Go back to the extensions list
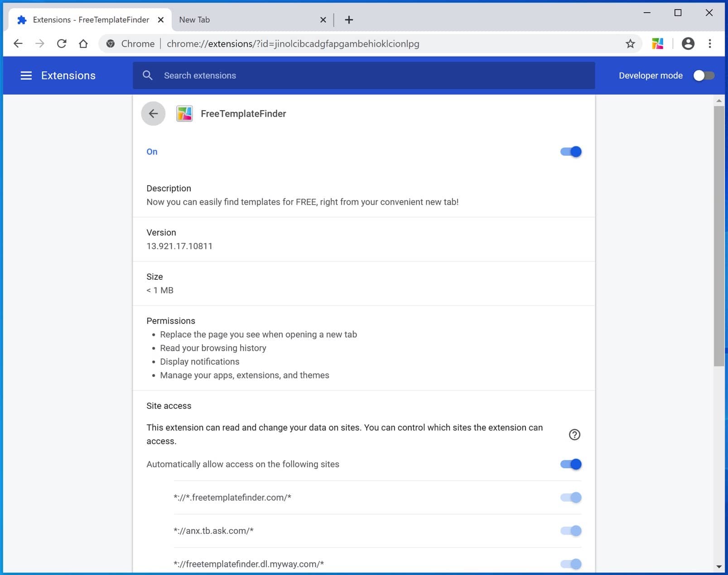728x575 pixels. tap(153, 113)
